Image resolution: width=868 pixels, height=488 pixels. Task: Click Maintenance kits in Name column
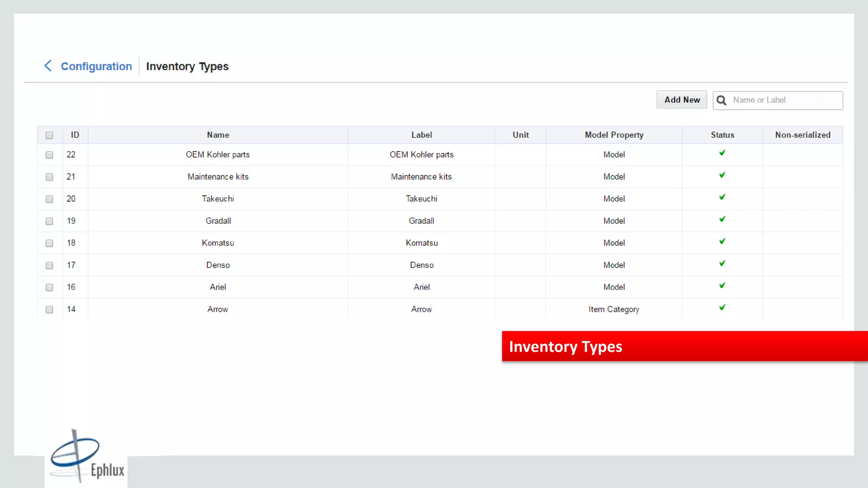pos(218,177)
